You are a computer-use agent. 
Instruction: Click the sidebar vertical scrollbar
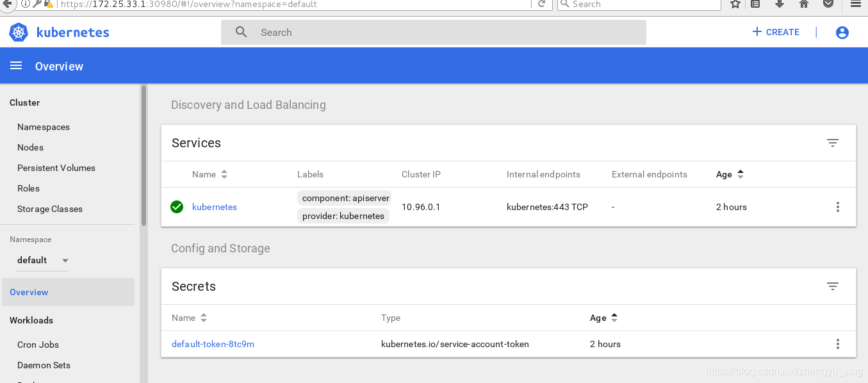tap(144, 156)
